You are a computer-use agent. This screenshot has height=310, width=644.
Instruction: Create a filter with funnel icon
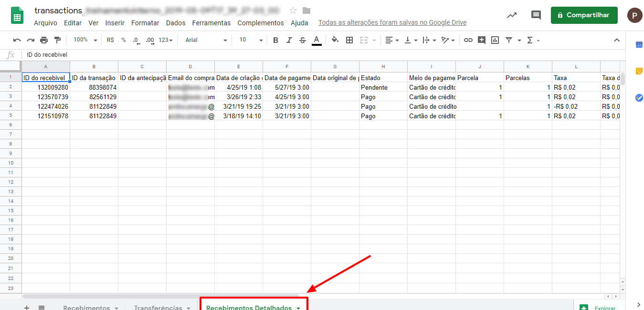(509, 40)
